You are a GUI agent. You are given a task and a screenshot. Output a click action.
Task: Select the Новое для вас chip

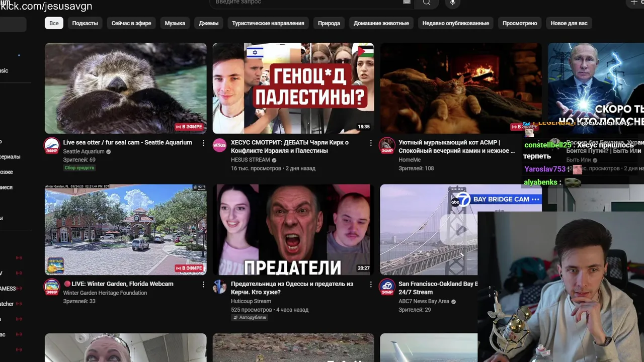(x=569, y=23)
